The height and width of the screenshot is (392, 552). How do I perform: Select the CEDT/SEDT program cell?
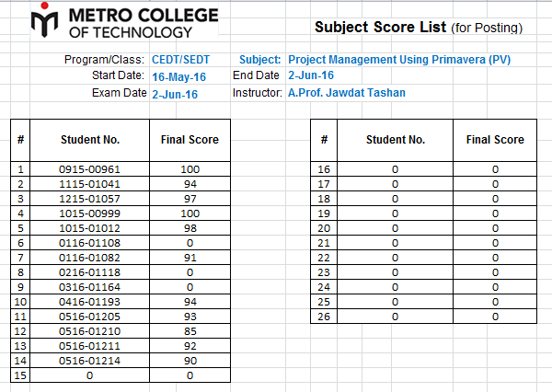point(180,60)
